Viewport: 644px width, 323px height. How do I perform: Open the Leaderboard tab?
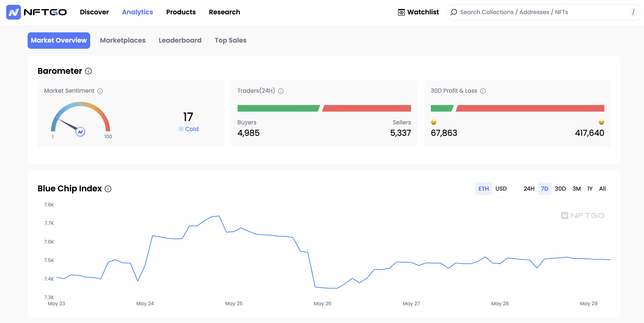(180, 40)
